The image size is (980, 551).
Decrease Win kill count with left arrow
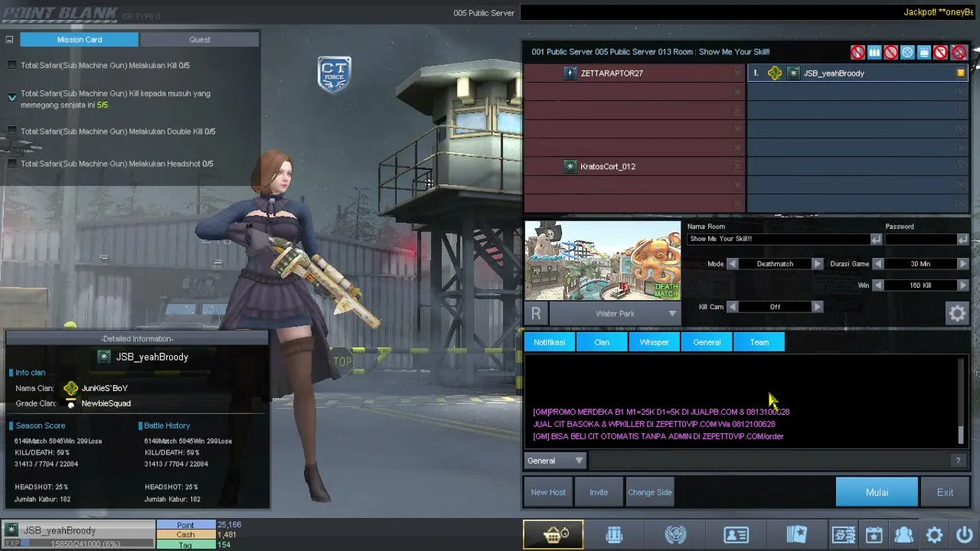[878, 285]
